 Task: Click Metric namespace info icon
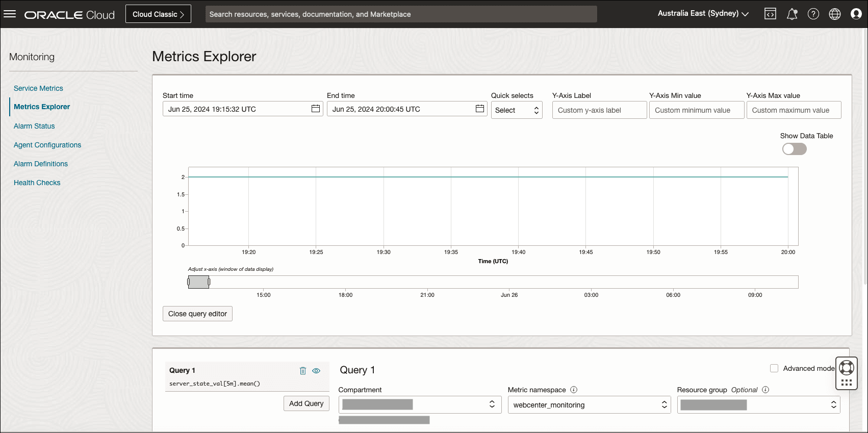pos(574,390)
